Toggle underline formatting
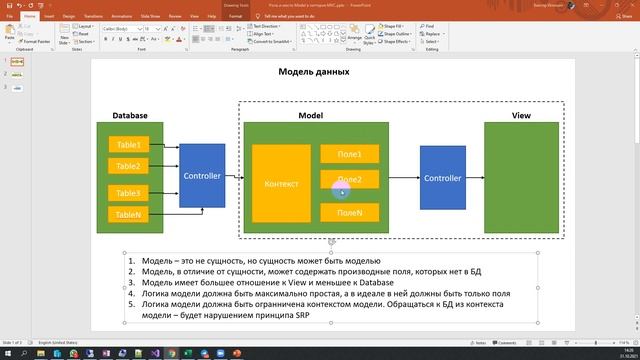This screenshot has width=640, height=360. pos(120,39)
